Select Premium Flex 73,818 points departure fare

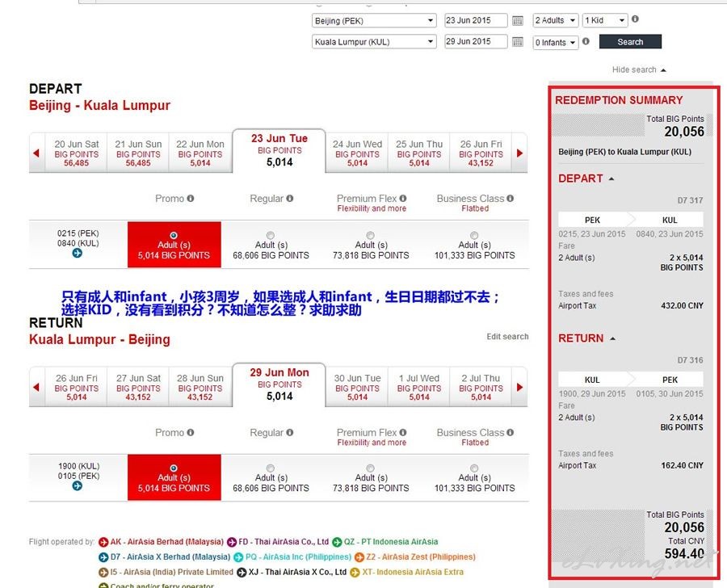pyautogui.click(x=370, y=235)
